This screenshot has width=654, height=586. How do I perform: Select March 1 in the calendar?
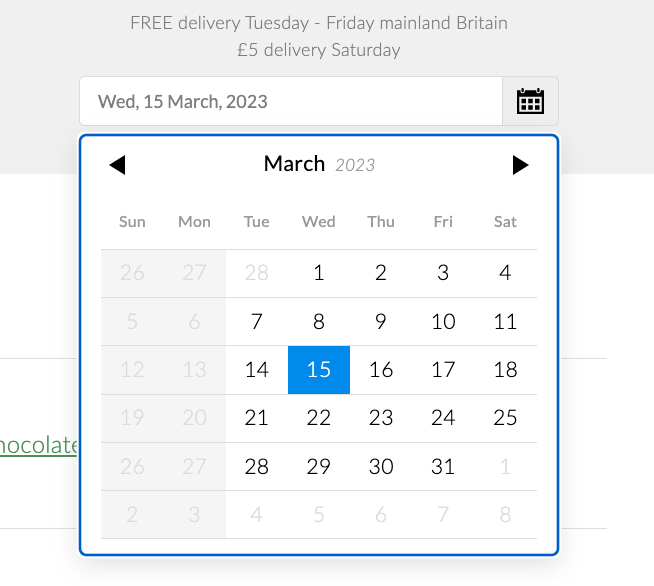coord(319,273)
